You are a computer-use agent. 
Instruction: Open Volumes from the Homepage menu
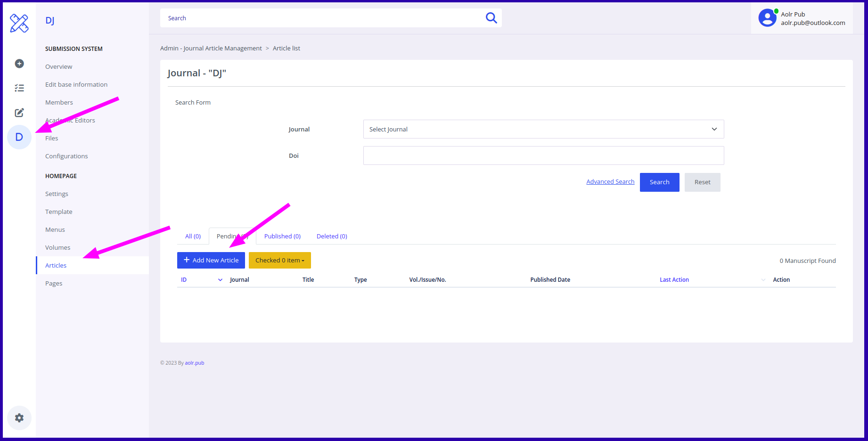[x=57, y=247]
